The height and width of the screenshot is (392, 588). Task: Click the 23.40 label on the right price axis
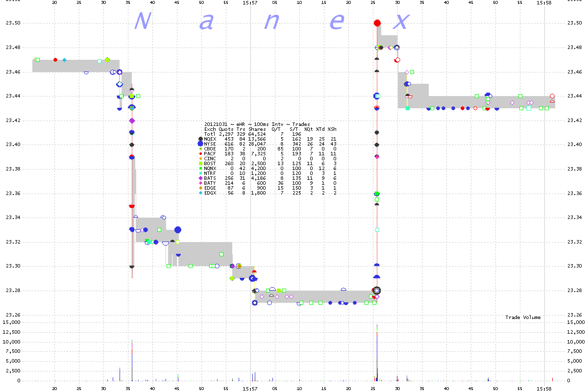pyautogui.click(x=574, y=145)
